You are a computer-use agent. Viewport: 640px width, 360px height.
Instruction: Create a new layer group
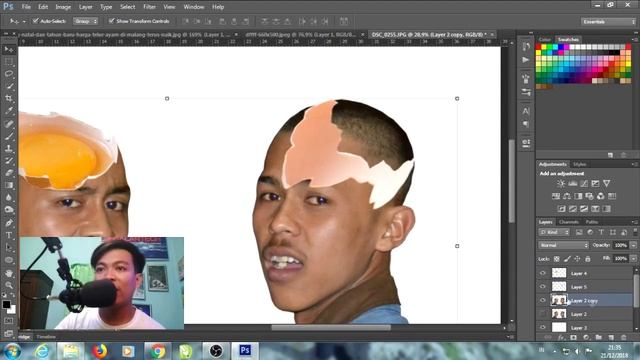click(x=598, y=338)
